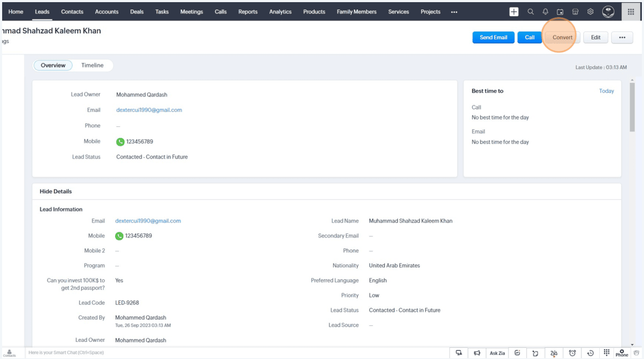Open the megaphone announcements icon
This screenshot has height=359, width=644.
[477, 353]
